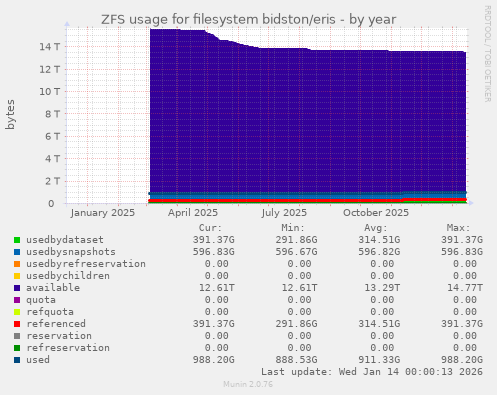Click the bytes y-axis label
The height and width of the screenshot is (395, 497).
[x=10, y=114]
